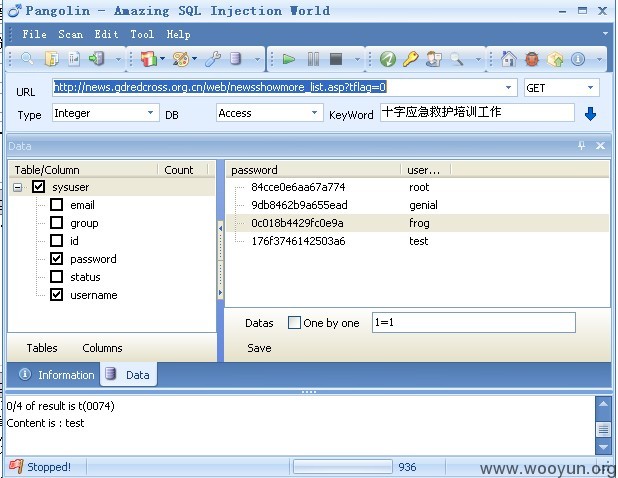Click the update box arrow icon
Image resolution: width=618 pixels, height=478 pixels.
click(555, 60)
